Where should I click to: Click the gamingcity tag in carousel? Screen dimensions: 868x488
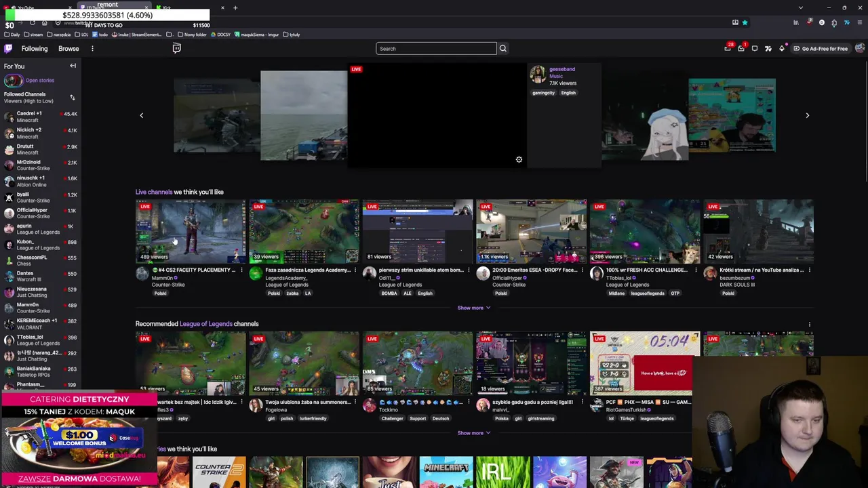click(543, 93)
